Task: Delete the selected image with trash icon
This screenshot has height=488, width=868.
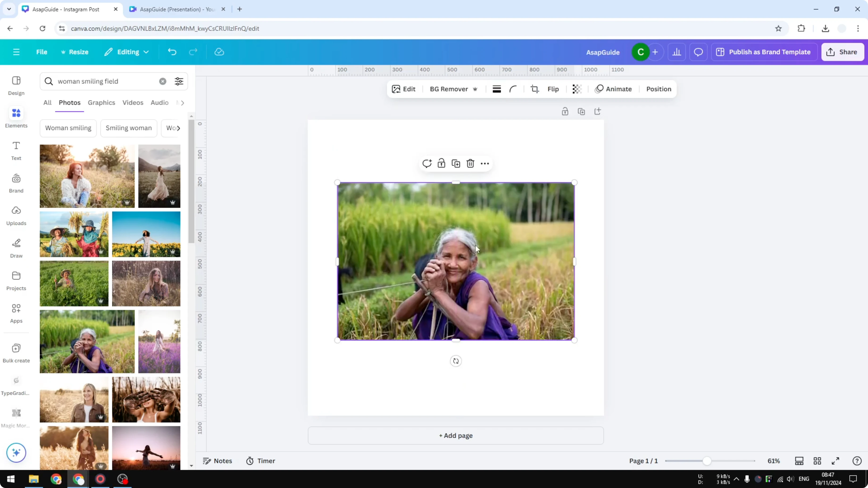Action: point(470,164)
